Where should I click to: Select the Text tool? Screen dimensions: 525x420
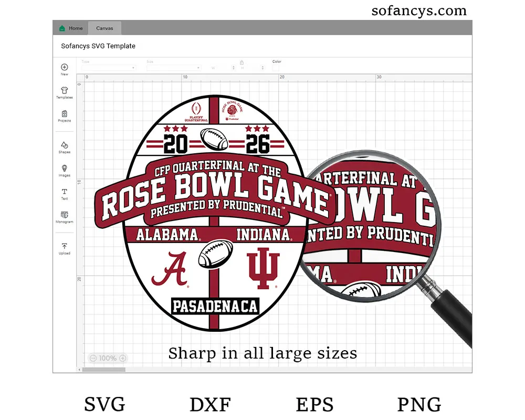[64, 192]
